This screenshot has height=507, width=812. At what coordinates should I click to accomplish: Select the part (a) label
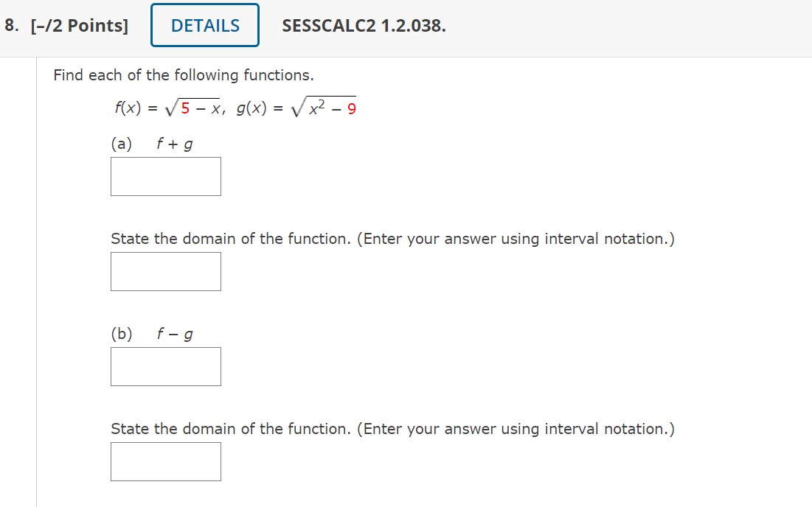[x=122, y=144]
